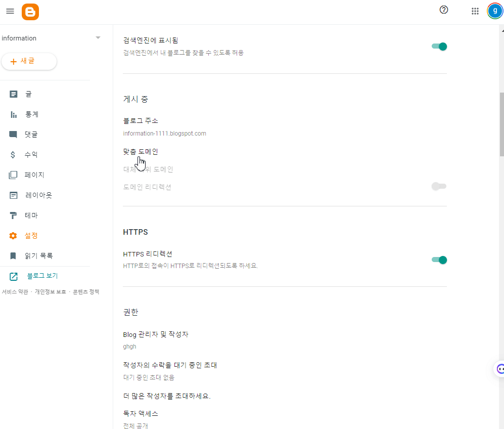Viewport: 504px width, 429px height.
Task: Click the ghgh admin link
Action: tap(129, 346)
